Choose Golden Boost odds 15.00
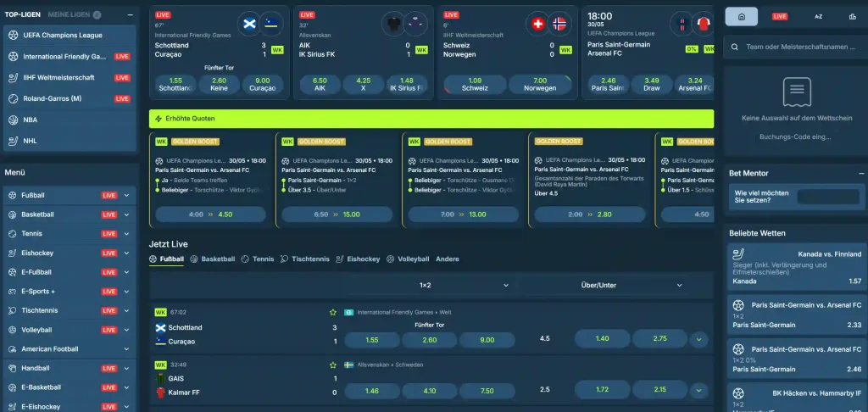The image size is (868, 412). [337, 214]
